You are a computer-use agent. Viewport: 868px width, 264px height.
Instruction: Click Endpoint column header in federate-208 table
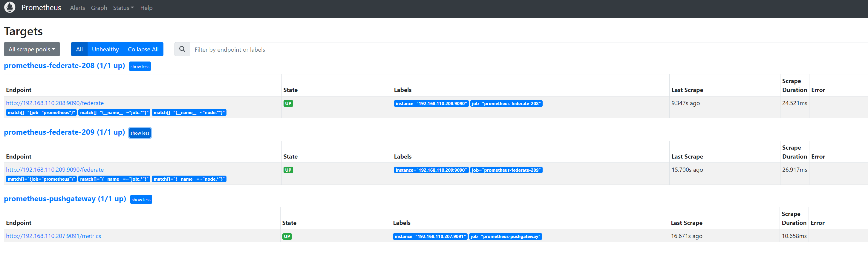point(19,90)
